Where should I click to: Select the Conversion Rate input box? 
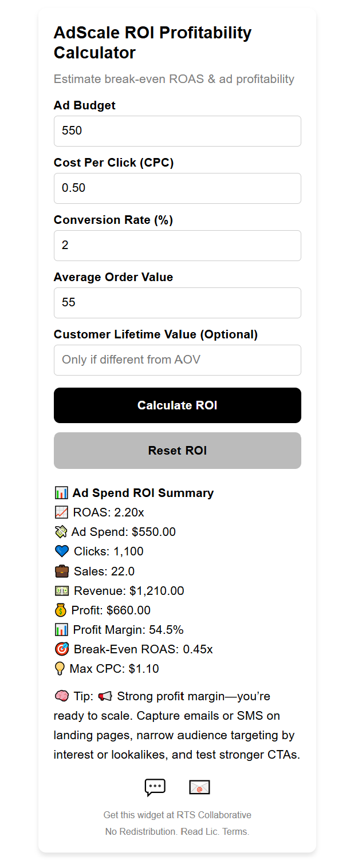point(177,245)
